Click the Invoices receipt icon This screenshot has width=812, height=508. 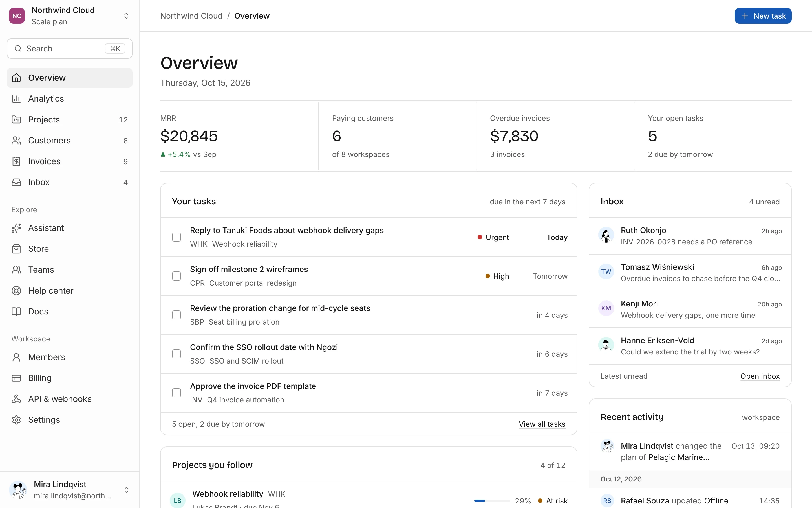16,161
